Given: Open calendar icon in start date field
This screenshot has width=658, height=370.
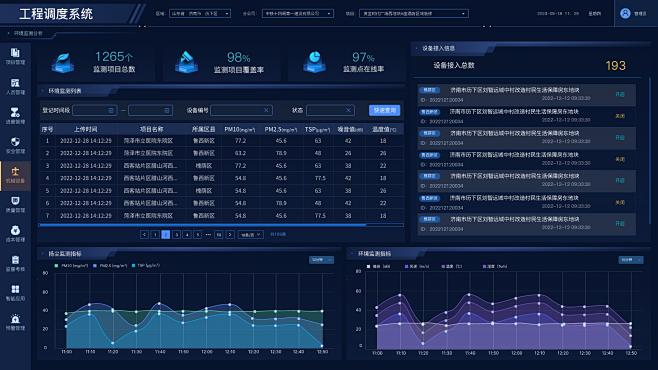Looking at the screenshot, I should pos(111,110).
